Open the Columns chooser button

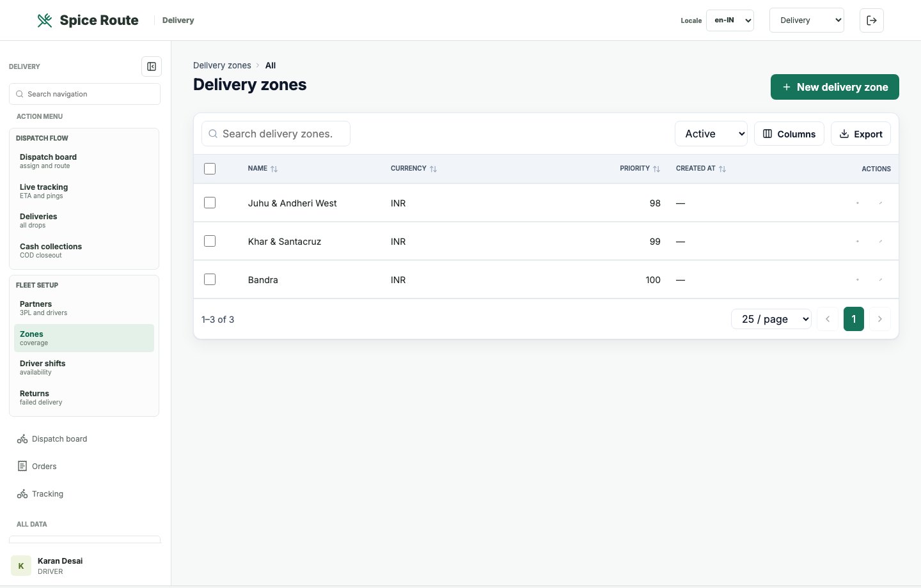coord(789,134)
